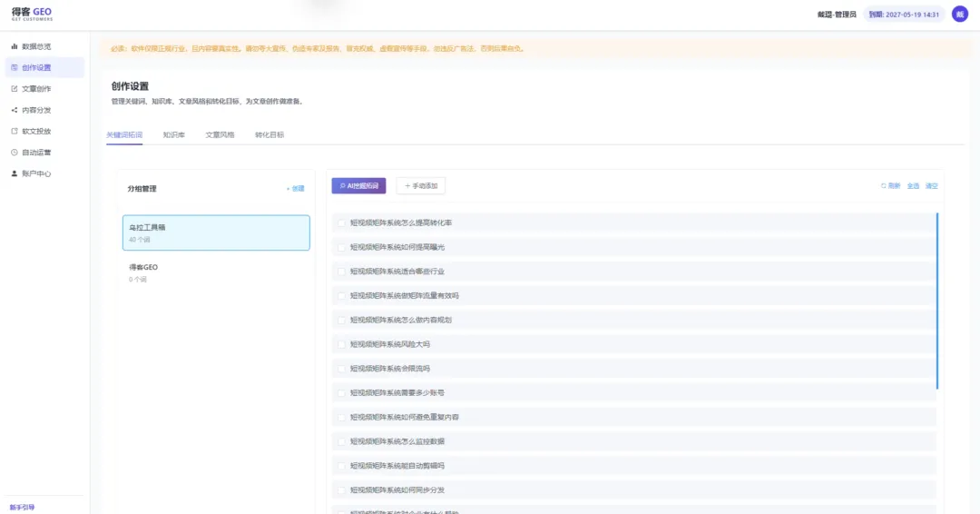Switch to the 知识库 tab
Screen dimensions: 980x514
point(173,135)
